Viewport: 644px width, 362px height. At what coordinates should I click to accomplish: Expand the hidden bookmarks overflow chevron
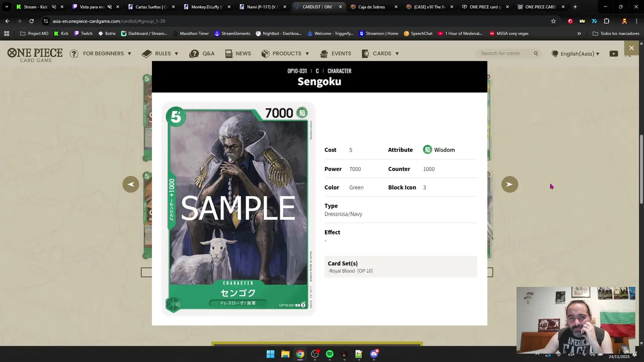pyautogui.click(x=579, y=34)
